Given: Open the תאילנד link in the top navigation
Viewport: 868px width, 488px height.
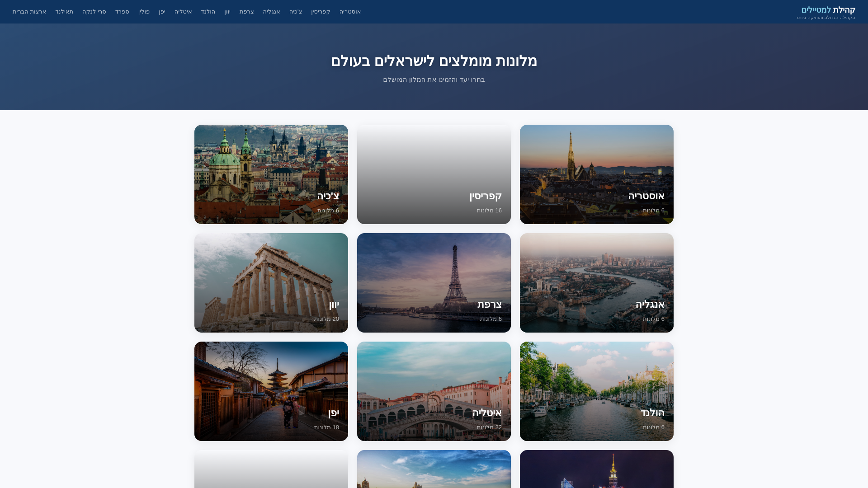Looking at the screenshot, I should coord(64,12).
